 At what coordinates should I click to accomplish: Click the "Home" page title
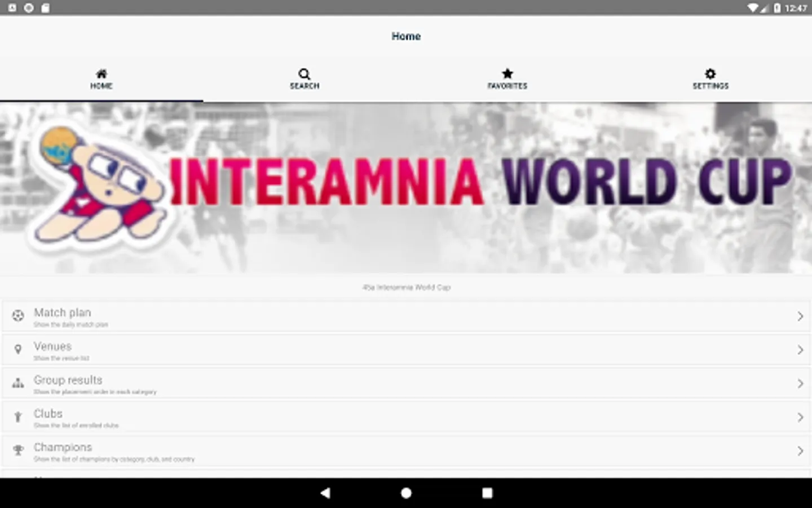point(406,36)
